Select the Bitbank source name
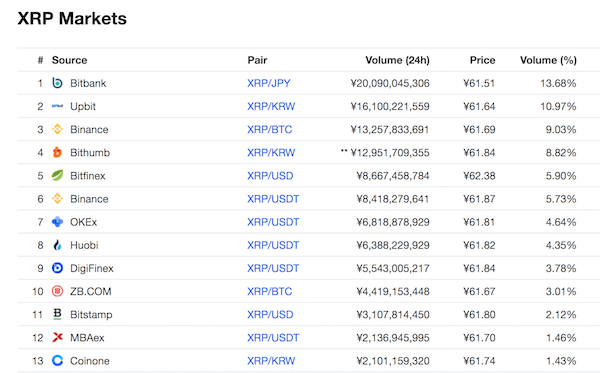The width and height of the screenshot is (600, 373). click(x=88, y=83)
